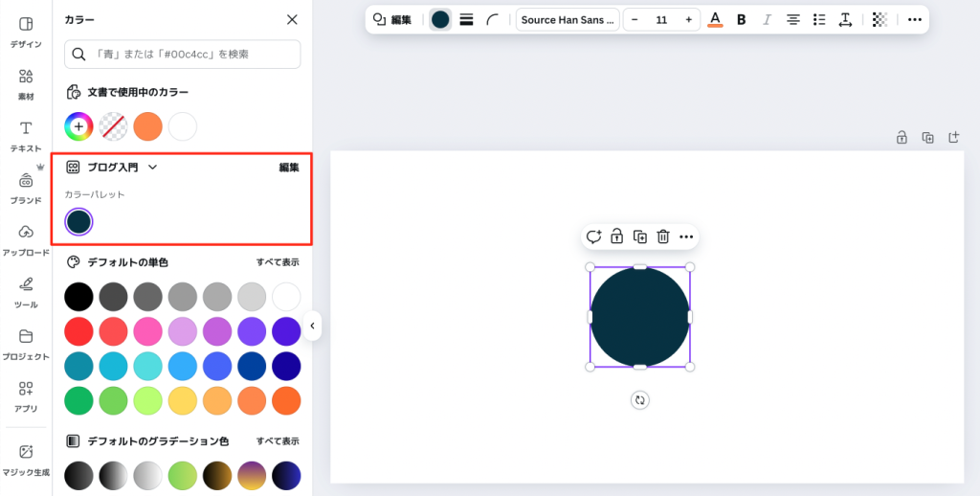Switch to the アップロード sidebar tab
The image size is (980, 496).
[x=26, y=239]
